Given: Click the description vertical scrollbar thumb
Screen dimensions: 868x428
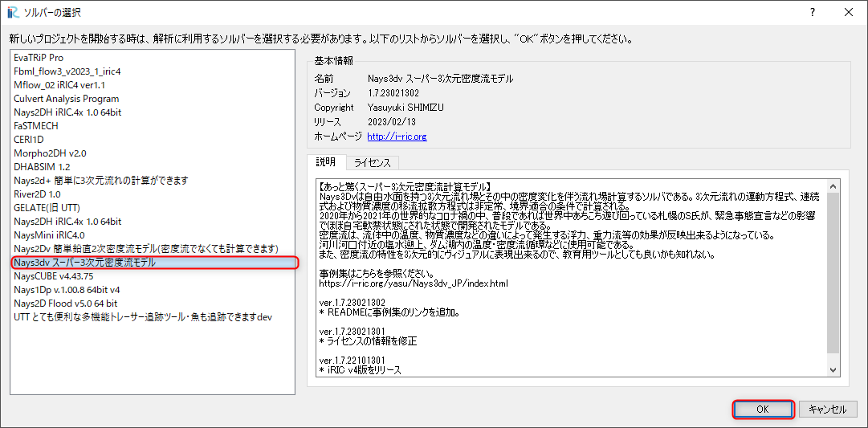Looking at the screenshot, I should pyautogui.click(x=833, y=271).
